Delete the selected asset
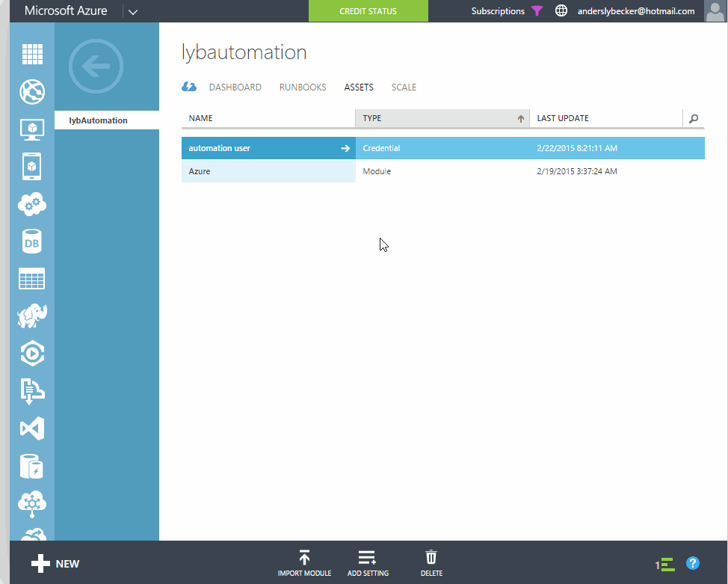 pos(431,563)
